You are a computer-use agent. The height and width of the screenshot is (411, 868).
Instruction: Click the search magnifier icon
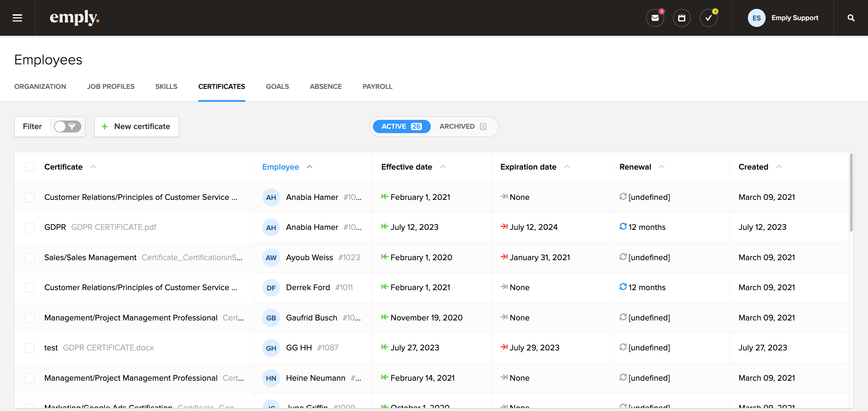[x=851, y=18]
